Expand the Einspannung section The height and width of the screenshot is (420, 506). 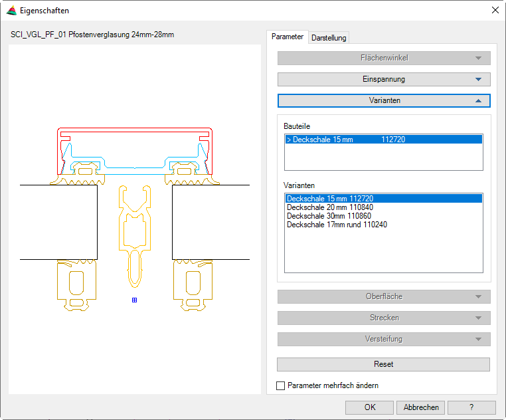(x=384, y=79)
